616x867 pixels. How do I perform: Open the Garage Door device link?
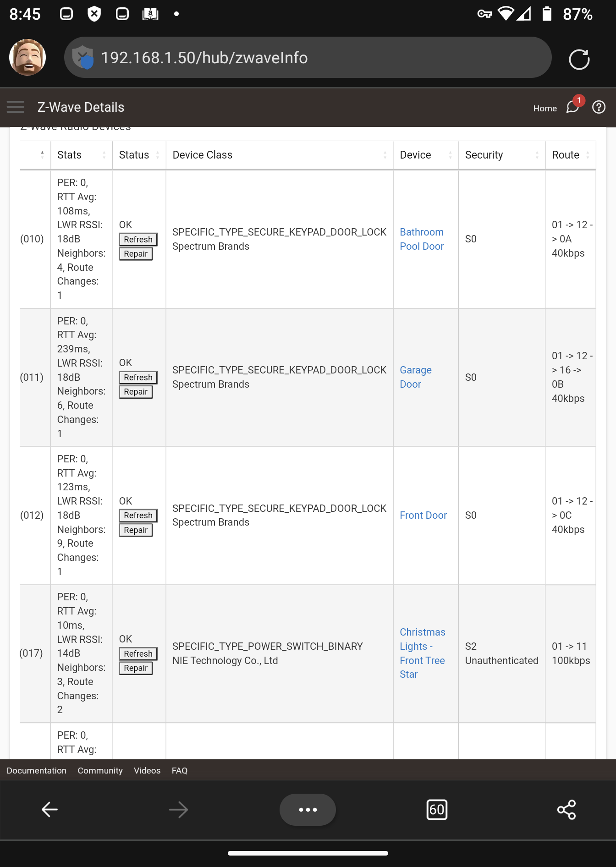416,377
